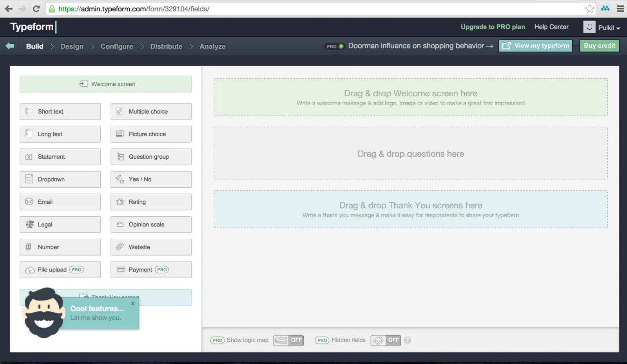
Task: Add a Statement block
Action: [x=60, y=157]
